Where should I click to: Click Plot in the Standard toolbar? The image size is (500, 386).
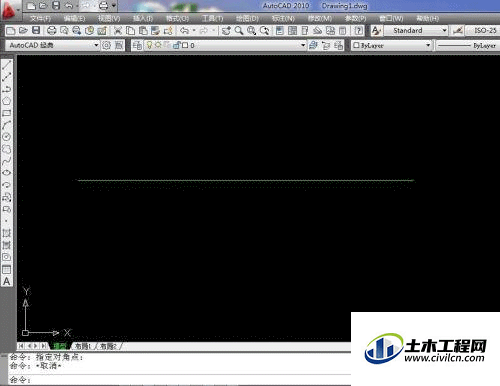coord(51,31)
